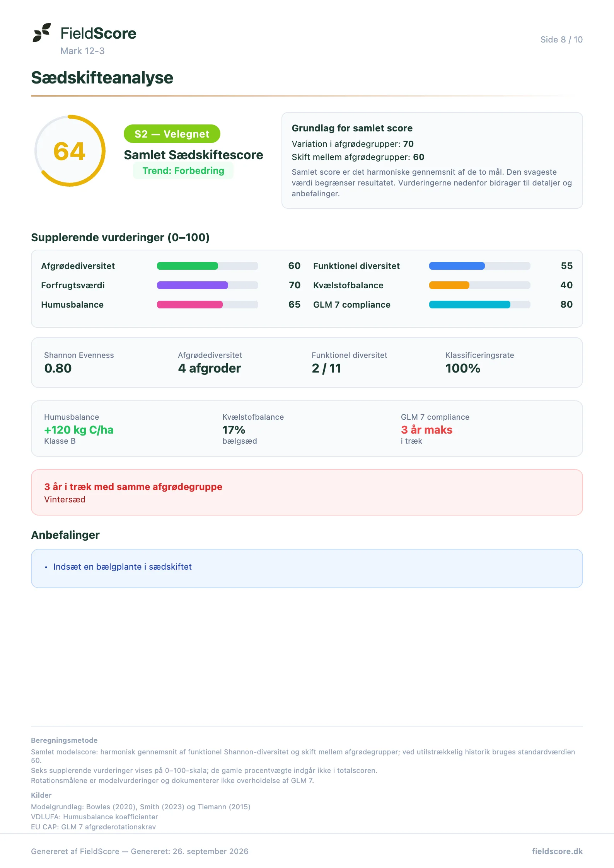This screenshot has height=868, width=614.
Task: Click the 3 år maks value
Action: (426, 430)
